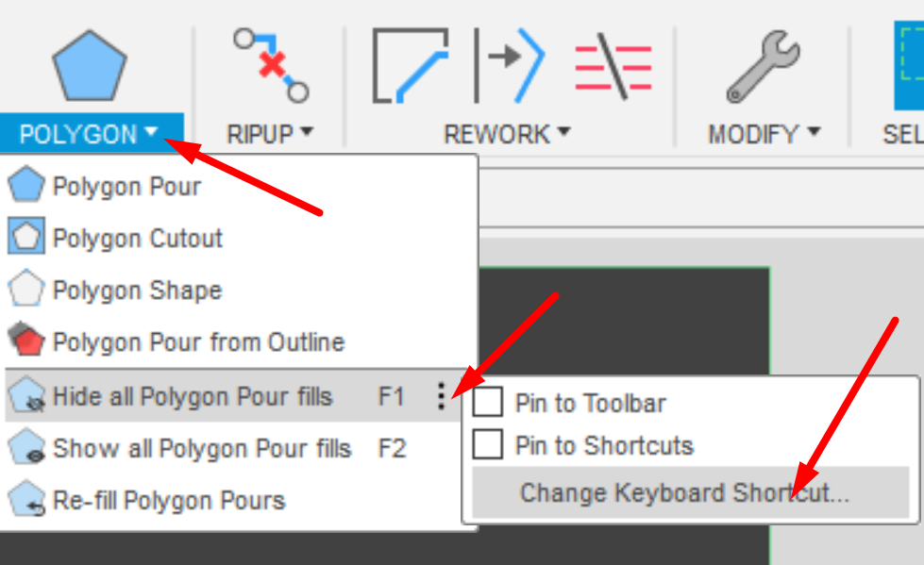Open the three-dot options menu

(444, 396)
